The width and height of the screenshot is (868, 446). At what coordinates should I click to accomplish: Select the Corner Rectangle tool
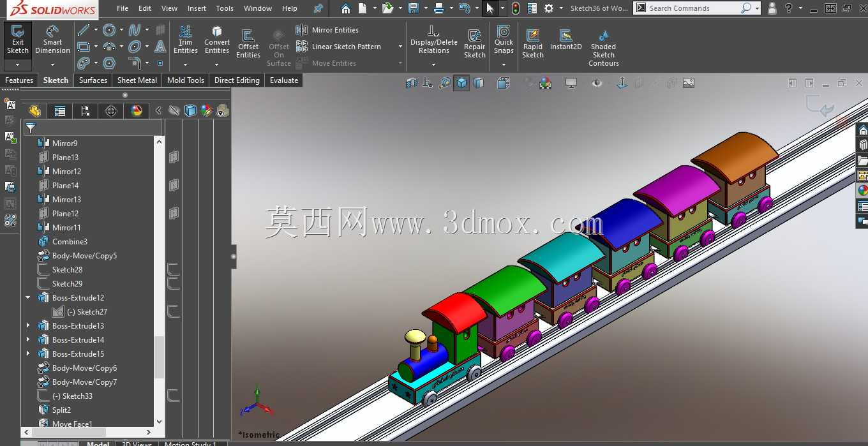point(84,47)
